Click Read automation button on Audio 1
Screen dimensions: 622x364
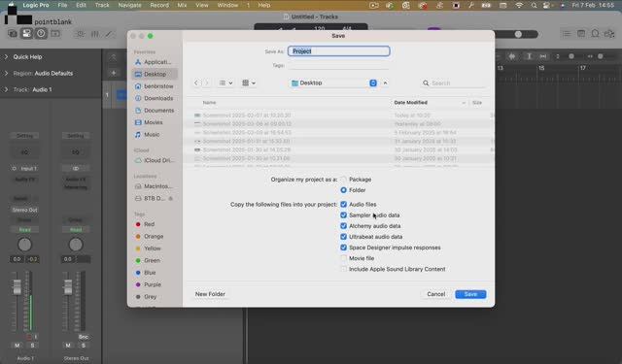click(24, 230)
